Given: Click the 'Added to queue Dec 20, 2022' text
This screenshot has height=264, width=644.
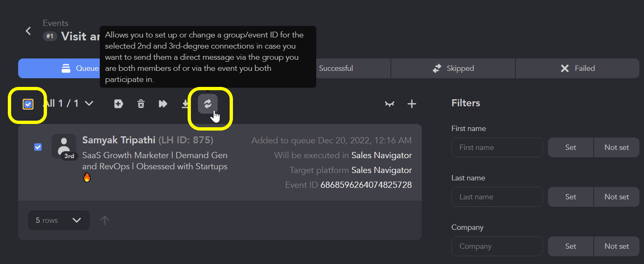Looking at the screenshot, I should point(331,140).
